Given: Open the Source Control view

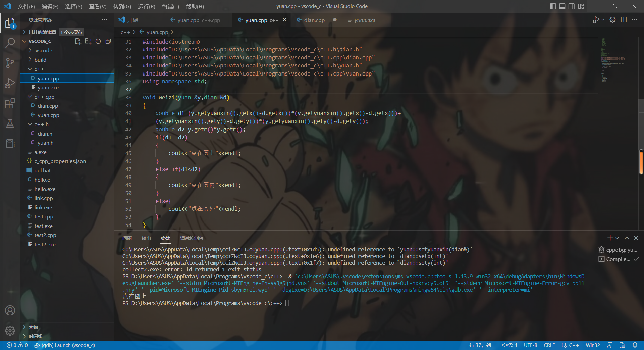Looking at the screenshot, I should (x=10, y=63).
